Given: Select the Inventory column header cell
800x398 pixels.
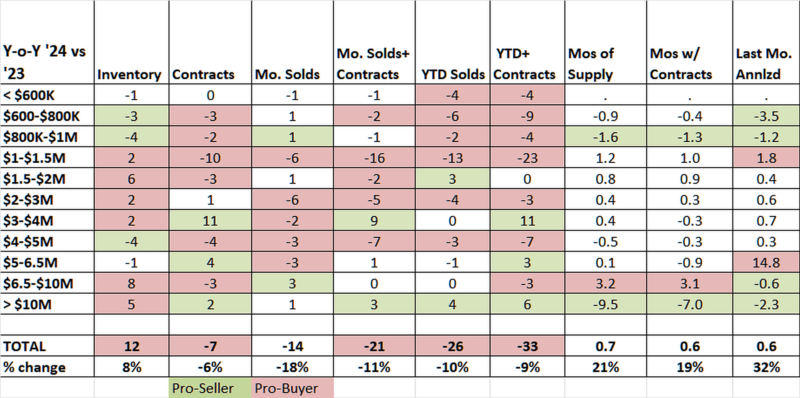Looking at the screenshot, I should coord(131,42).
